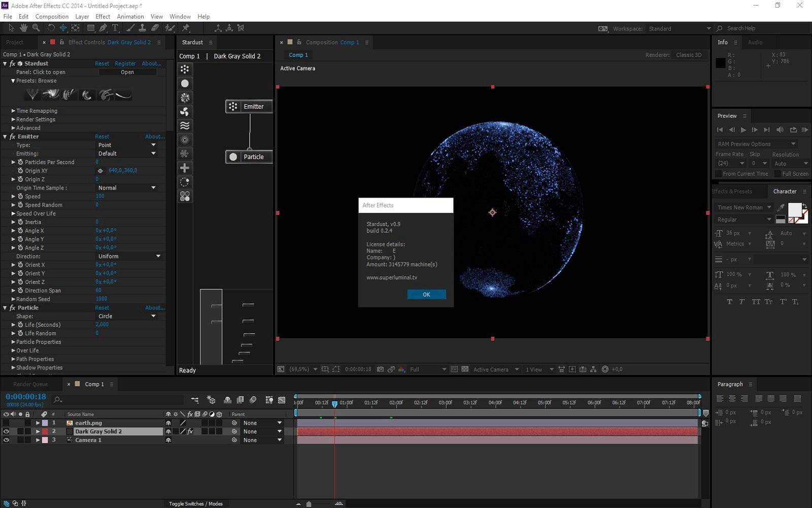Viewport: 812px width, 508px height.
Task: Add a Stardust turbulence field node
Action: [x=185, y=125]
